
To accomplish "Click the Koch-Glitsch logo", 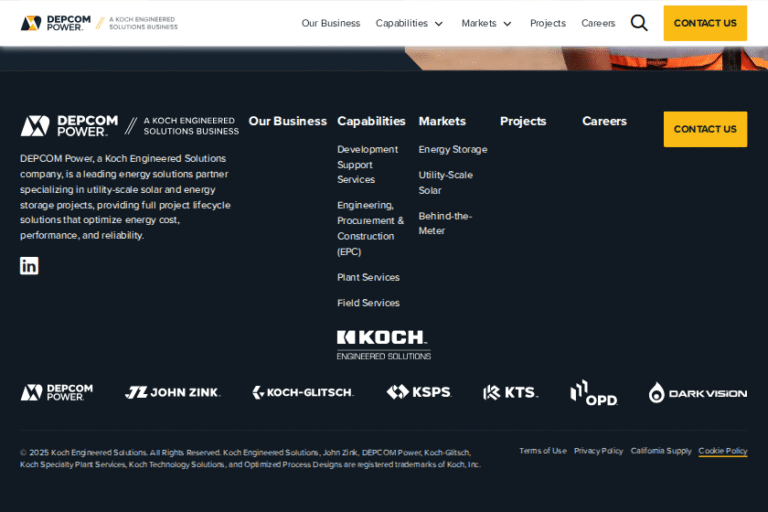I will pyautogui.click(x=302, y=392).
